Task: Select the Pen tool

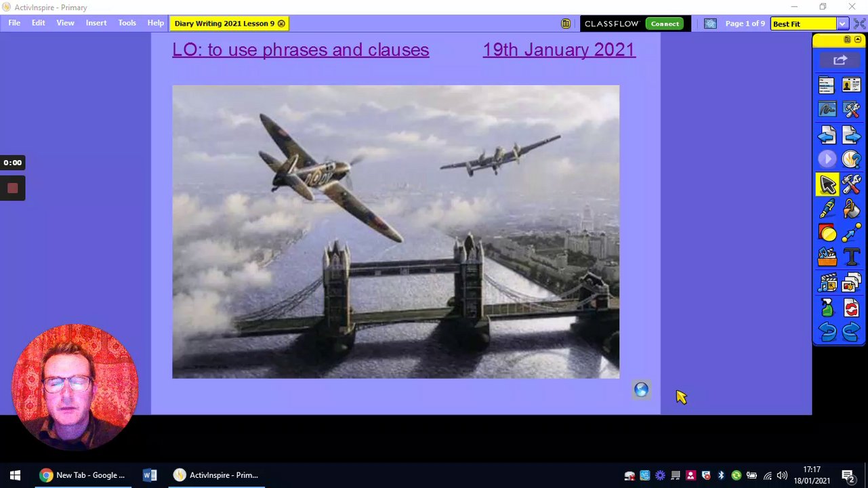Action: coord(827,209)
